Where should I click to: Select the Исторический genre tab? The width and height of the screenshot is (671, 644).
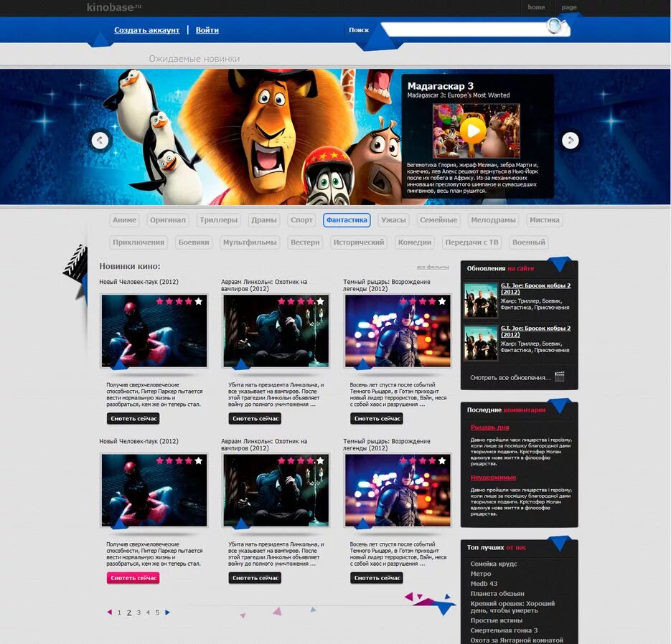359,242
